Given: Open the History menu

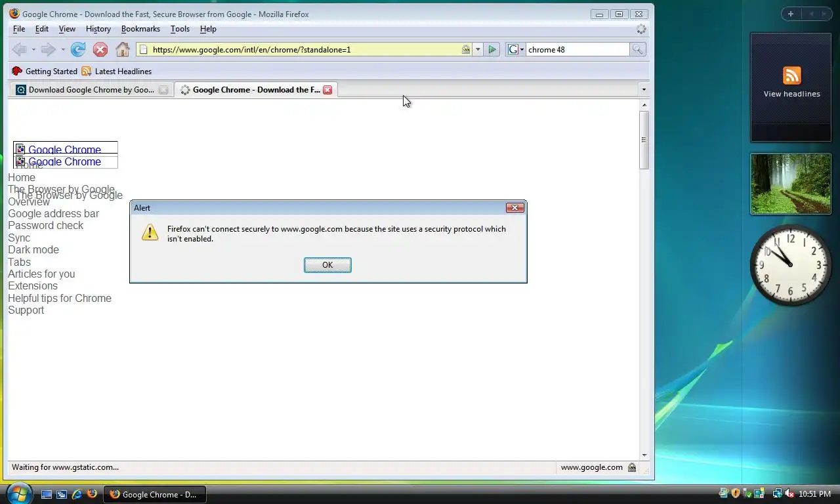Looking at the screenshot, I should [98, 29].
